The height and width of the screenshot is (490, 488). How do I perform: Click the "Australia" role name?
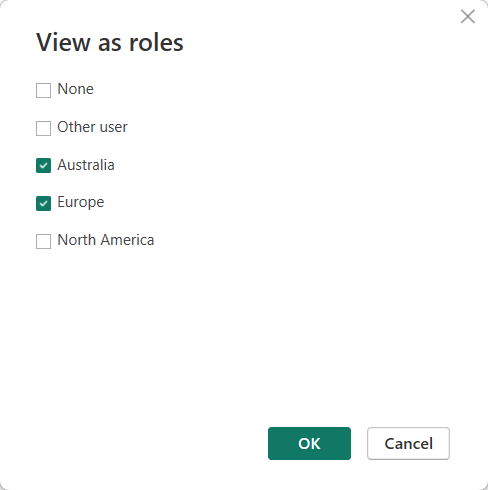pos(86,165)
